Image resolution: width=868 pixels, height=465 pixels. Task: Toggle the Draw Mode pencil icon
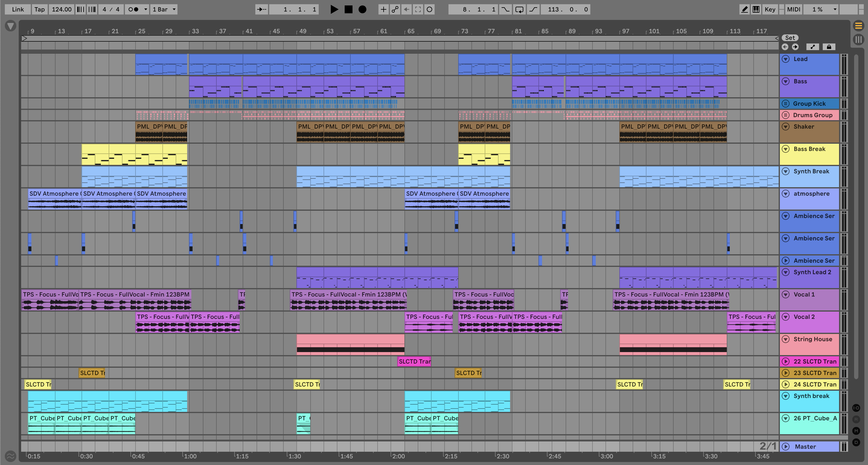pyautogui.click(x=744, y=9)
